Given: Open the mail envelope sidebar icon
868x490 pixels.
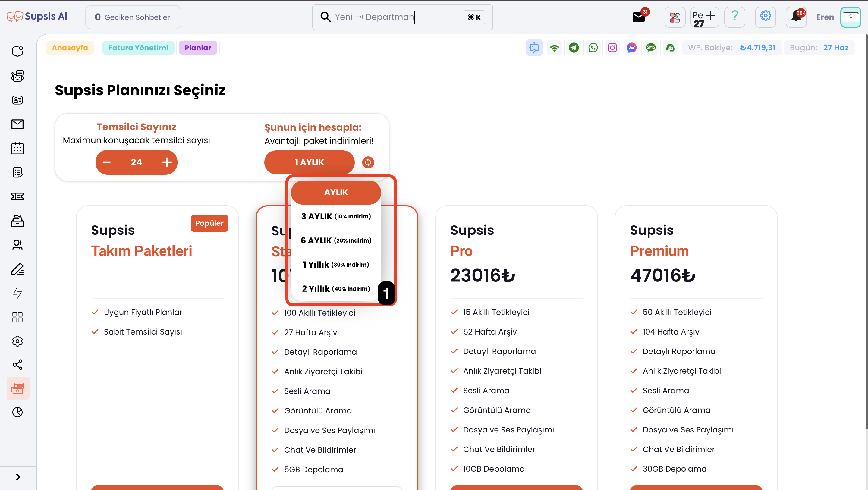Looking at the screenshot, I should 17,124.
